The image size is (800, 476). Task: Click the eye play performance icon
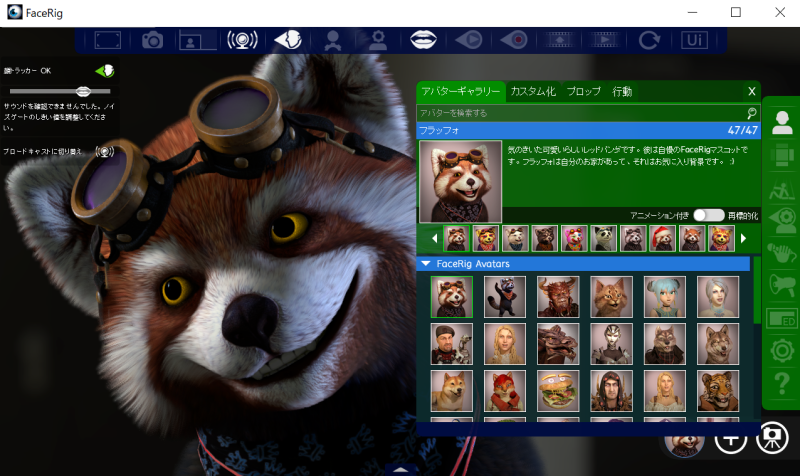[x=468, y=40]
